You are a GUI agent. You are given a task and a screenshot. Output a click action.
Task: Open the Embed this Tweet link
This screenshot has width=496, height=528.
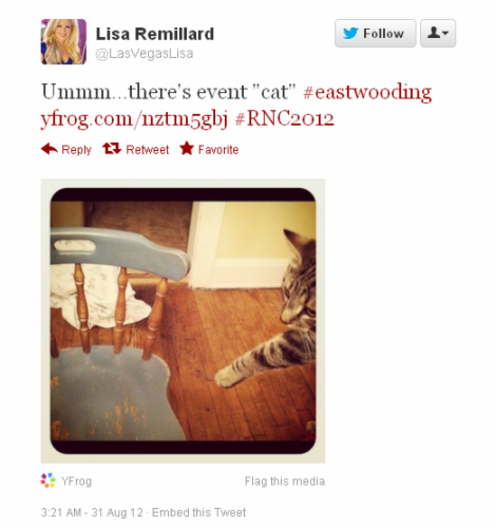click(199, 513)
